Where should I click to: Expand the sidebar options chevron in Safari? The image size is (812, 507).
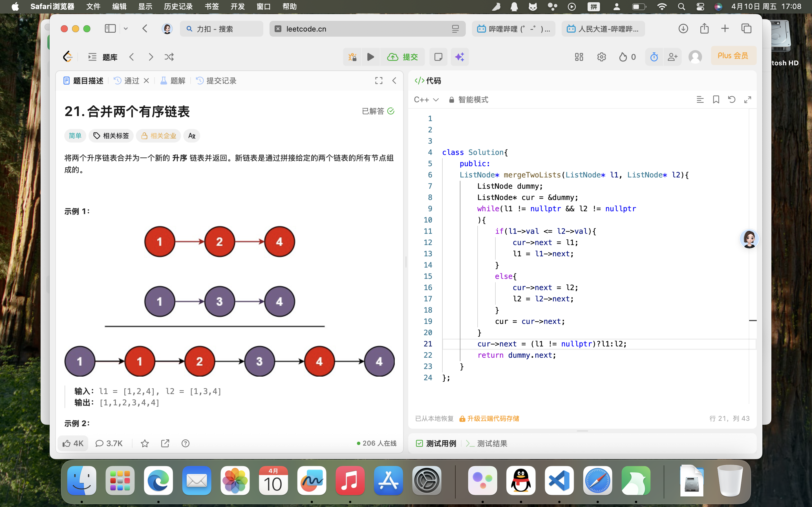tap(126, 29)
